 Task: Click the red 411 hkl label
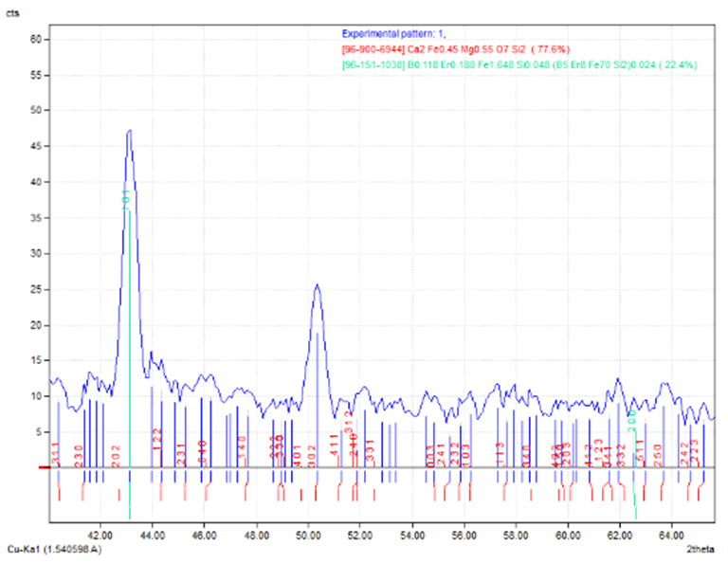(x=334, y=446)
